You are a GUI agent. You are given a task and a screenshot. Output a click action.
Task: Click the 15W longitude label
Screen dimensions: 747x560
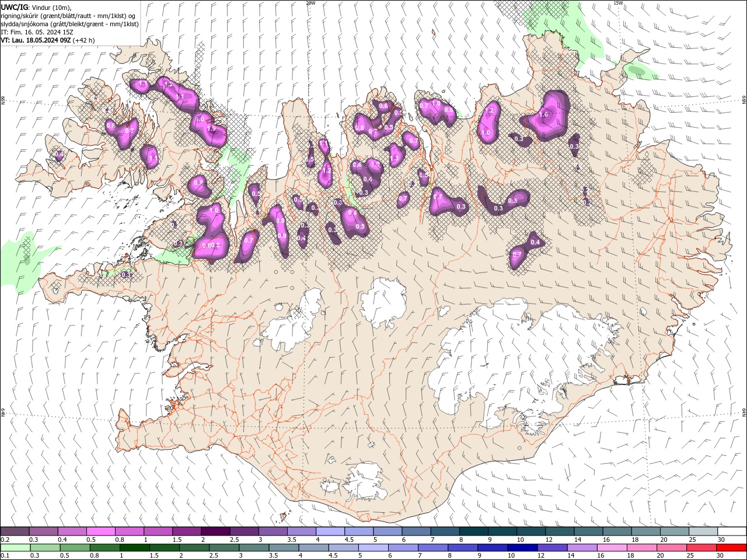(618, 3)
